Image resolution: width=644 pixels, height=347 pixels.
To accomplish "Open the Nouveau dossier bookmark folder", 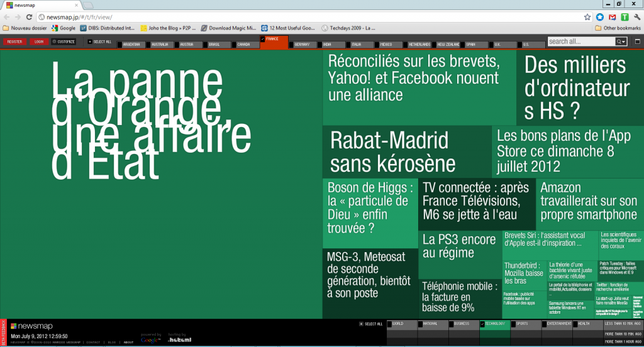I will [x=25, y=28].
